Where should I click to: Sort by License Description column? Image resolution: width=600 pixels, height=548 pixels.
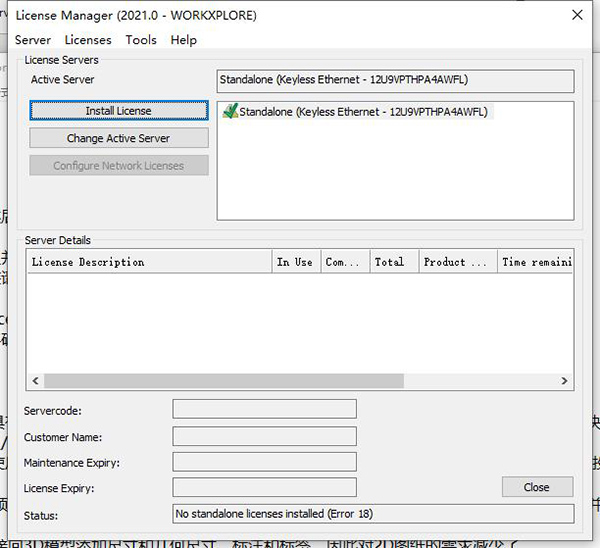click(x=149, y=262)
